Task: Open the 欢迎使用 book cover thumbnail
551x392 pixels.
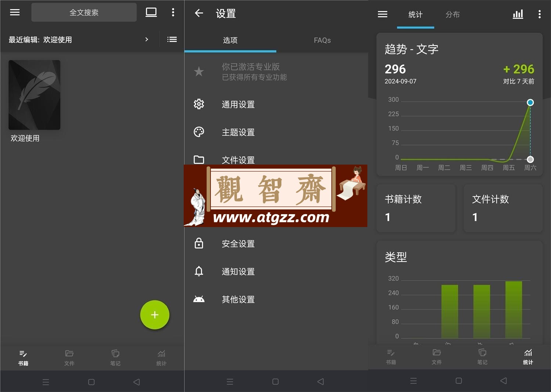Action: click(x=35, y=95)
